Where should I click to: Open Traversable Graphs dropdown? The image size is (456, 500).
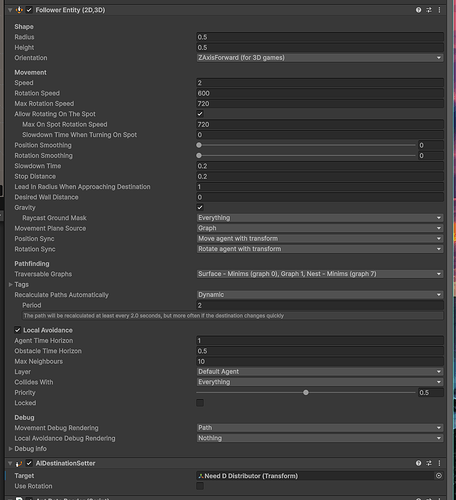click(x=320, y=274)
